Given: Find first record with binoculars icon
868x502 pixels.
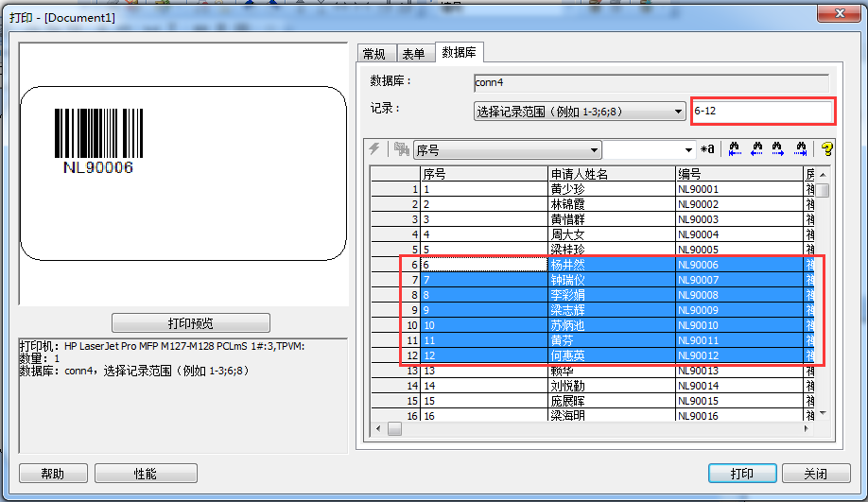Looking at the screenshot, I should click(735, 148).
